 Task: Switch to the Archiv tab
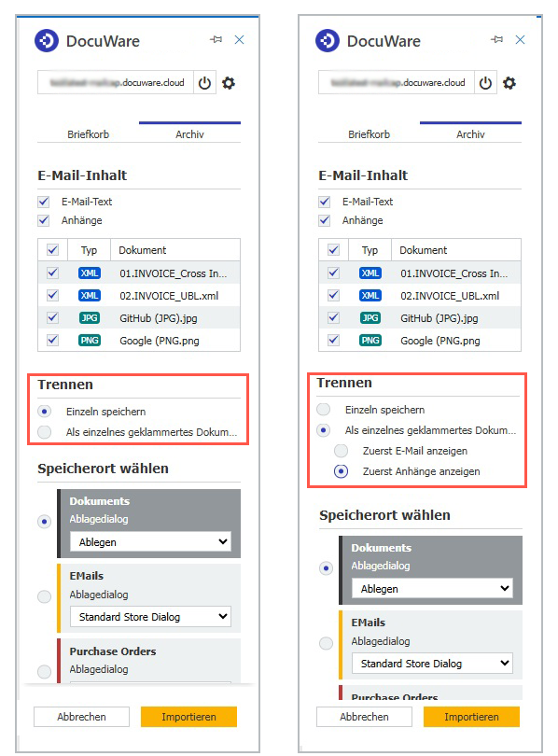coord(189,133)
